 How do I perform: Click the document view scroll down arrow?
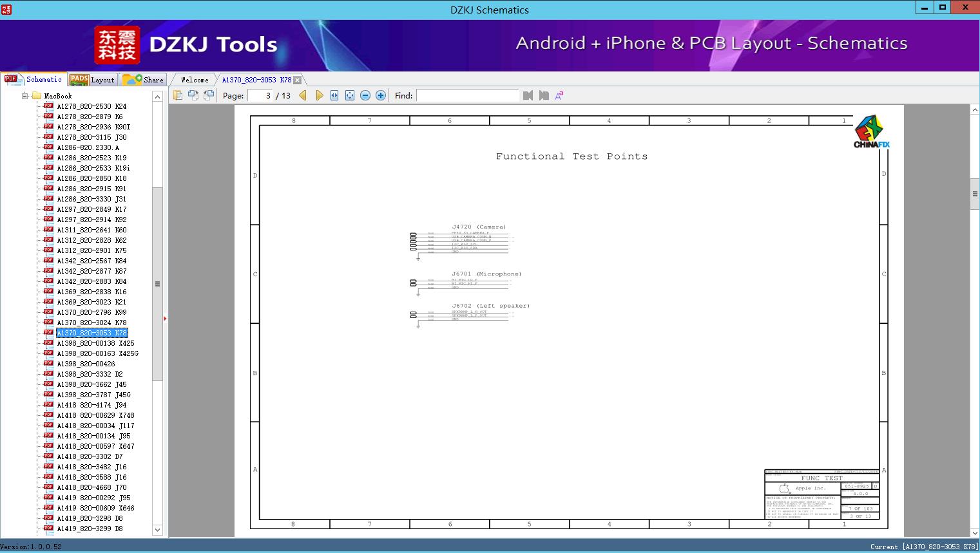pyautogui.click(x=975, y=532)
